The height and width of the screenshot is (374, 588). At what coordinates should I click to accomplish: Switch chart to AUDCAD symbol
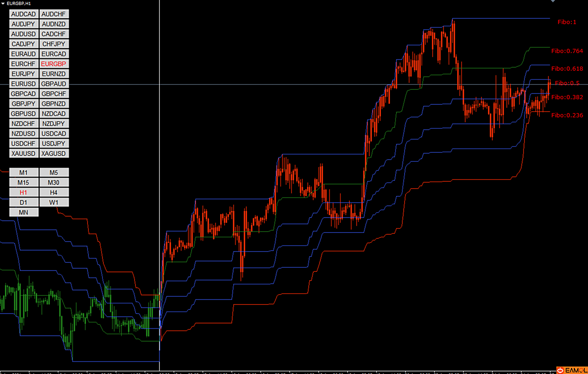coord(24,14)
